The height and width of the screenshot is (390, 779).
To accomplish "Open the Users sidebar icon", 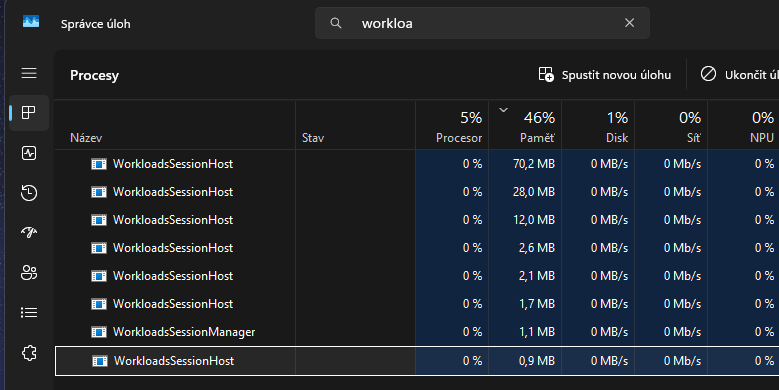I will 29,272.
